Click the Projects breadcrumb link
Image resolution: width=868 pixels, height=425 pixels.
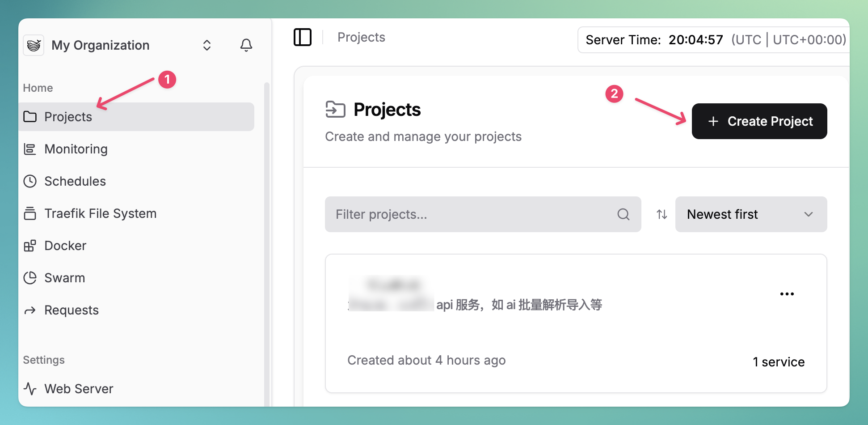pyautogui.click(x=361, y=37)
